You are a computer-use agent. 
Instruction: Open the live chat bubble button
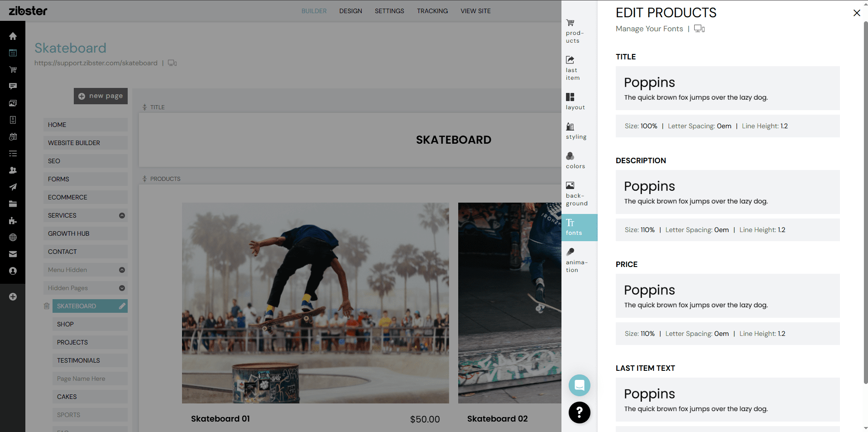[579, 385]
